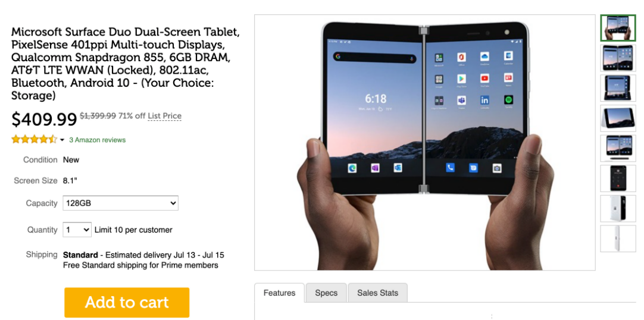The height and width of the screenshot is (320, 644).
Task: Open the Sales Stats tab
Action: coord(377,293)
